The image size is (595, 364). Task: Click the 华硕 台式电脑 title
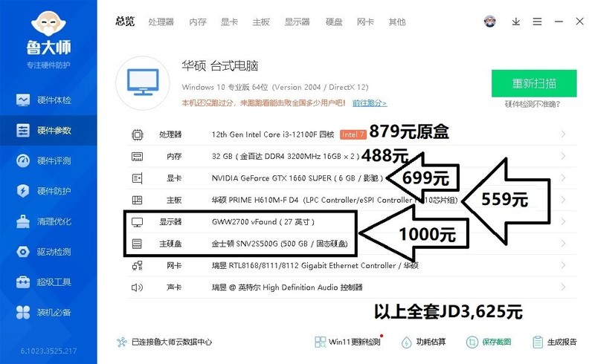click(219, 66)
